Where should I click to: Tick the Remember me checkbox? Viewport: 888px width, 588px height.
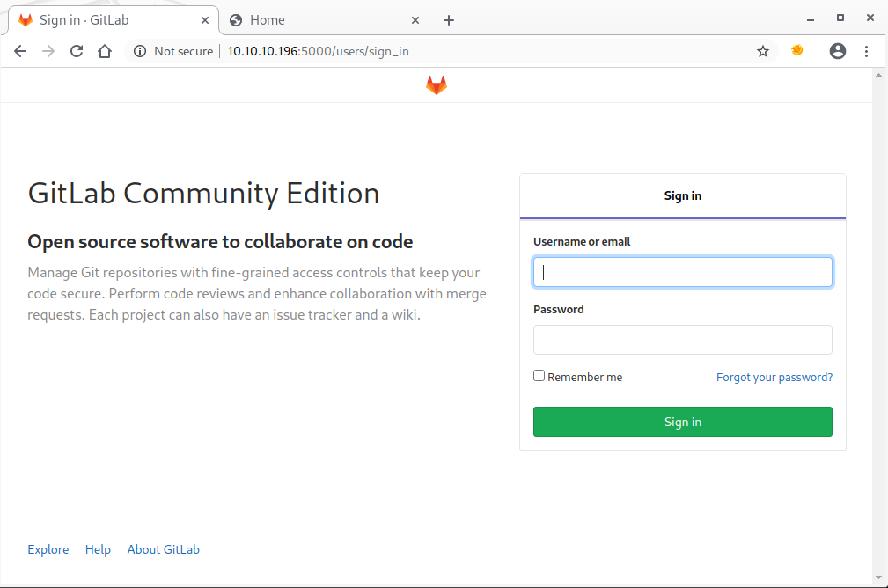coord(539,376)
